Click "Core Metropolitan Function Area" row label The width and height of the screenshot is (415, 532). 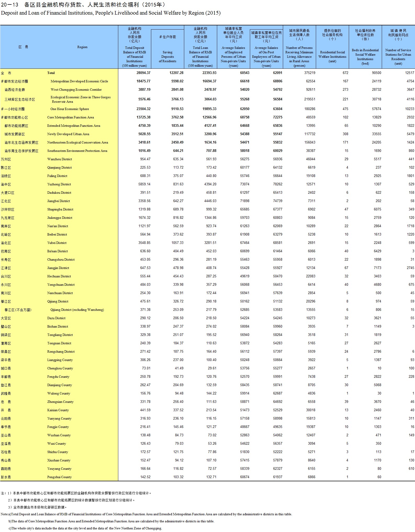tap(70, 117)
